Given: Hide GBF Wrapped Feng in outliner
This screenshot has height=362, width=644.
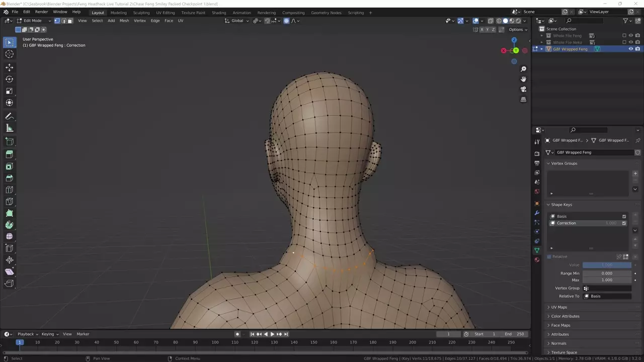Looking at the screenshot, I should [x=630, y=49].
